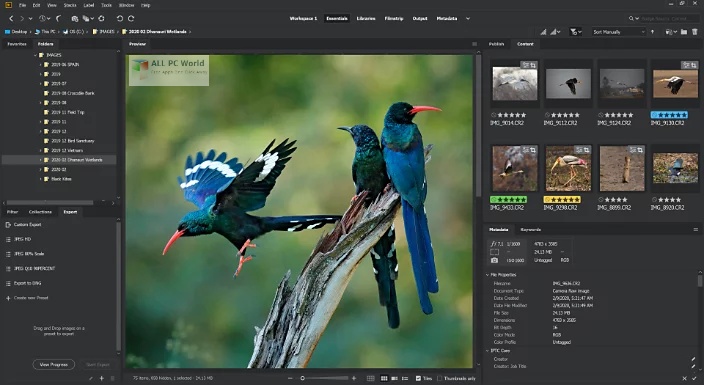Select thumbnail IMG_9298.CR2
Image resolution: width=704 pixels, height=385 pixels.
click(x=568, y=169)
